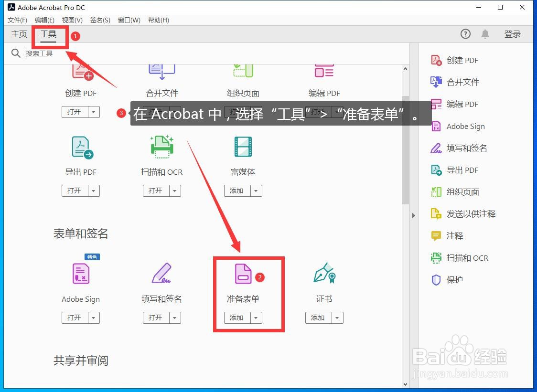The height and width of the screenshot is (392, 537).
Task: Open the 签名(S) menu
Action: [100, 20]
